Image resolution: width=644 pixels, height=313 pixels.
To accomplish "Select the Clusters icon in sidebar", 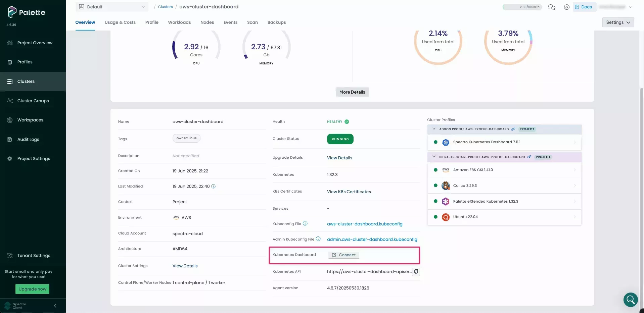I will coord(10,81).
